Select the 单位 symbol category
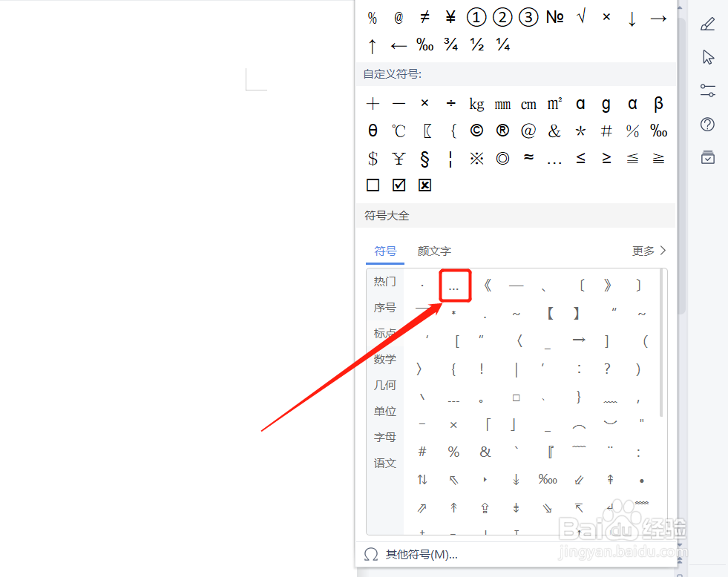The height and width of the screenshot is (577, 728). click(x=385, y=412)
